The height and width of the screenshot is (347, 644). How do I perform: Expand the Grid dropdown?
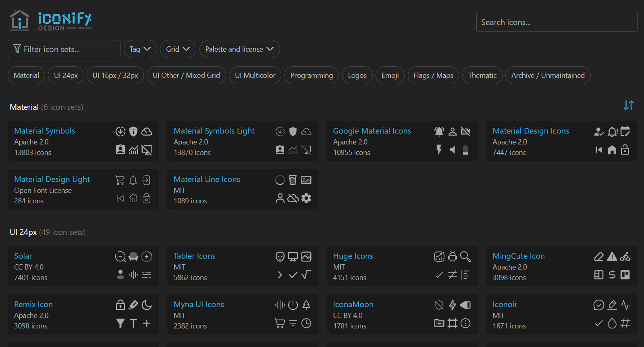(x=178, y=49)
